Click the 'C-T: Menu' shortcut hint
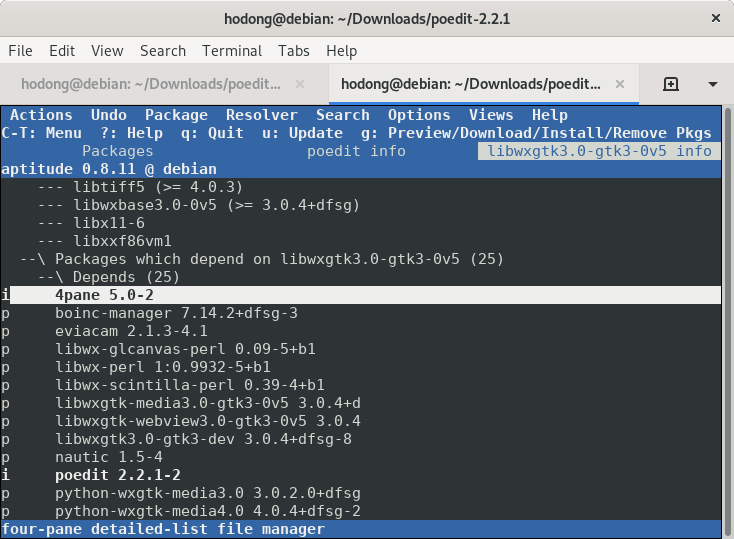Screen dimensions: 734x539 (41, 133)
